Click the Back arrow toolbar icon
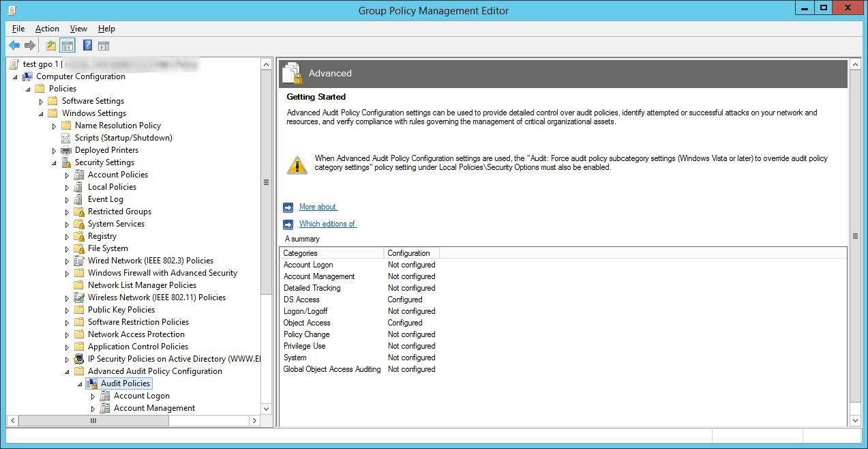868x449 pixels. (14, 45)
